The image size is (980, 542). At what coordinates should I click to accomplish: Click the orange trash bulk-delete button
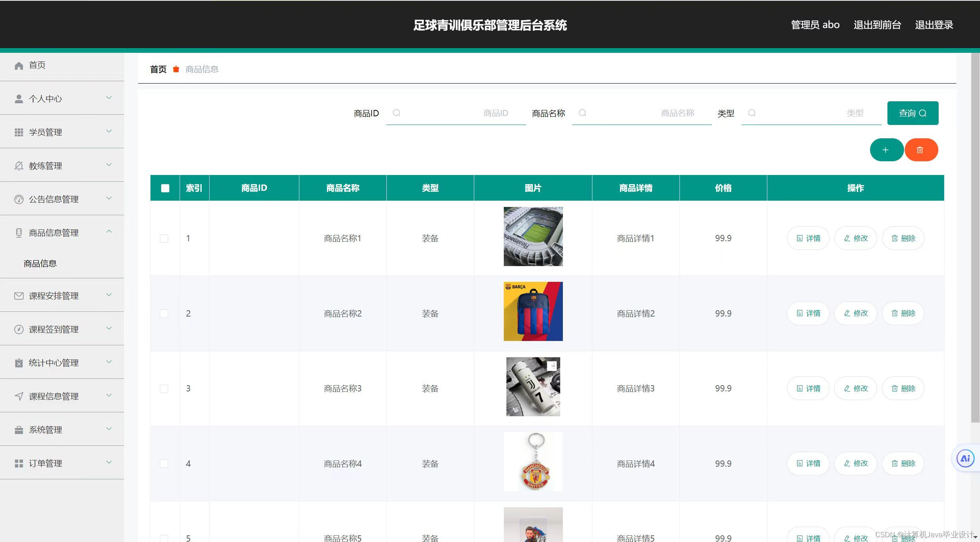[x=921, y=150]
